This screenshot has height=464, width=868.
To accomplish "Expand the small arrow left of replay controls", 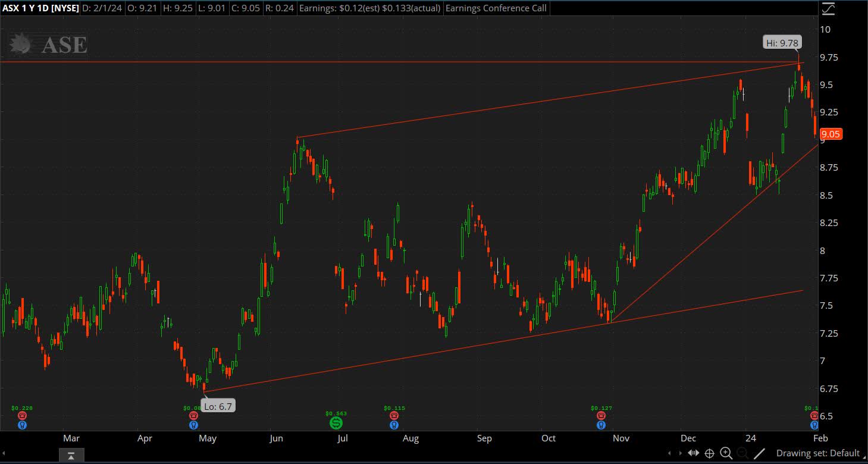I will [670, 453].
